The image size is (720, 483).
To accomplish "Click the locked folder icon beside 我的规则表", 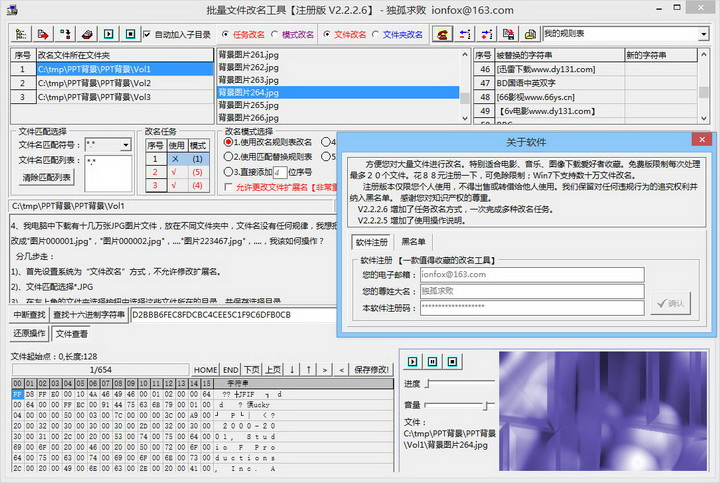I will (x=530, y=34).
